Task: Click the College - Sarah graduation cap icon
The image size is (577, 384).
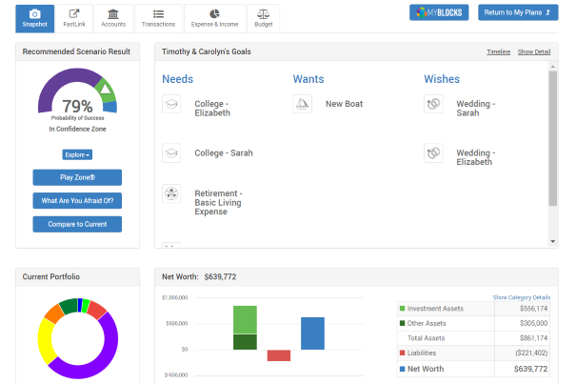Action: [171, 153]
